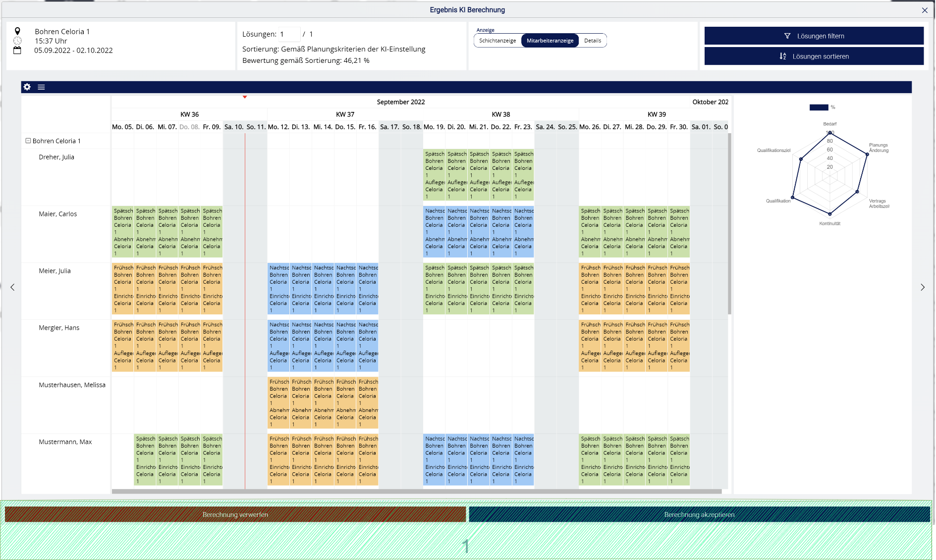Click the right arrow to next solution
936x560 pixels.
pos(922,287)
